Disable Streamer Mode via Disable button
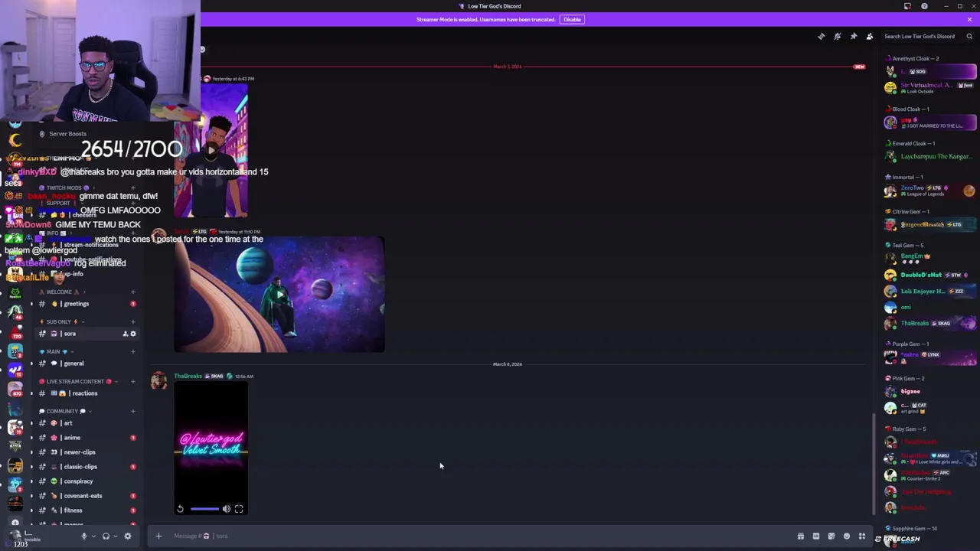The height and width of the screenshot is (551, 980). (x=572, y=19)
